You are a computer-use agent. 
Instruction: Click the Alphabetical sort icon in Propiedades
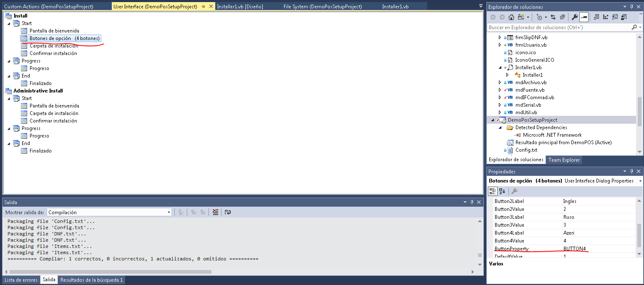click(502, 191)
